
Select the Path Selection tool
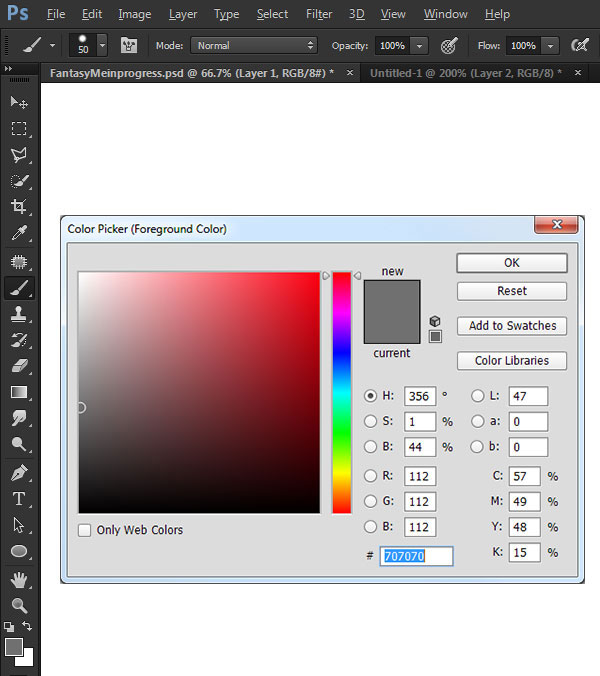tap(19, 525)
